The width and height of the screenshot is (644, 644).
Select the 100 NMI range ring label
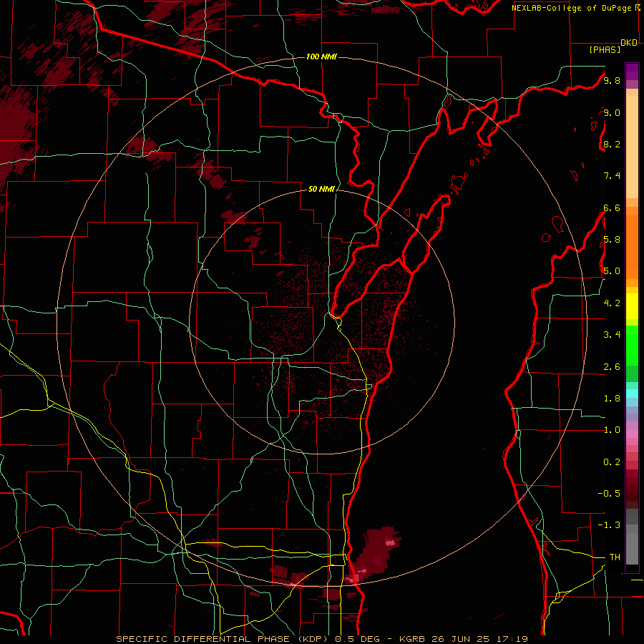[x=321, y=57]
